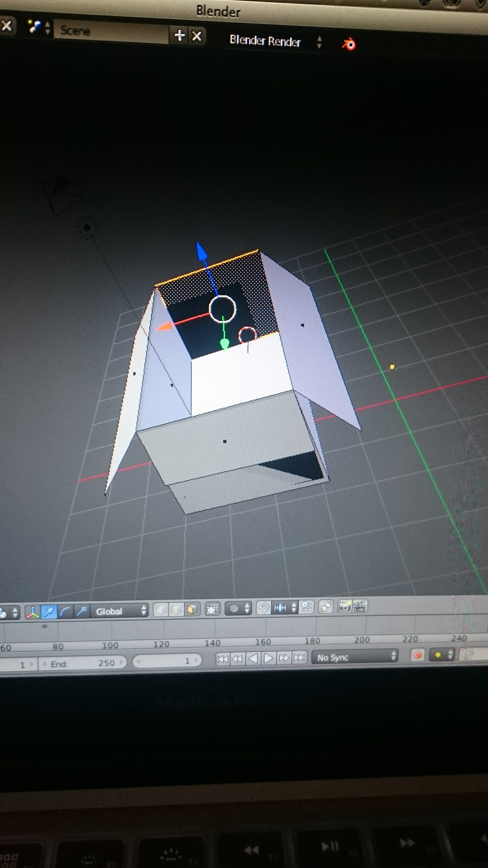Image resolution: width=488 pixels, height=868 pixels.
Task: Click the add new scene plus button
Action: coord(180,35)
